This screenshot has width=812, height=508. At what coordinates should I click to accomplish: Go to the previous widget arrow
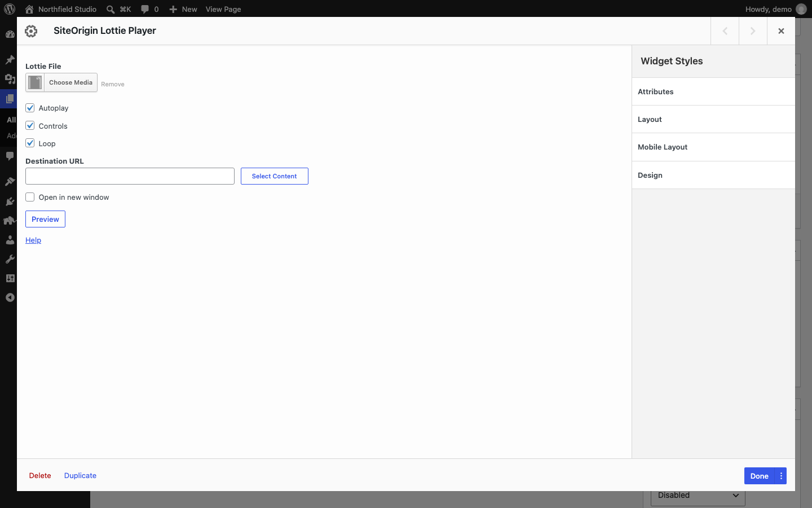725,31
